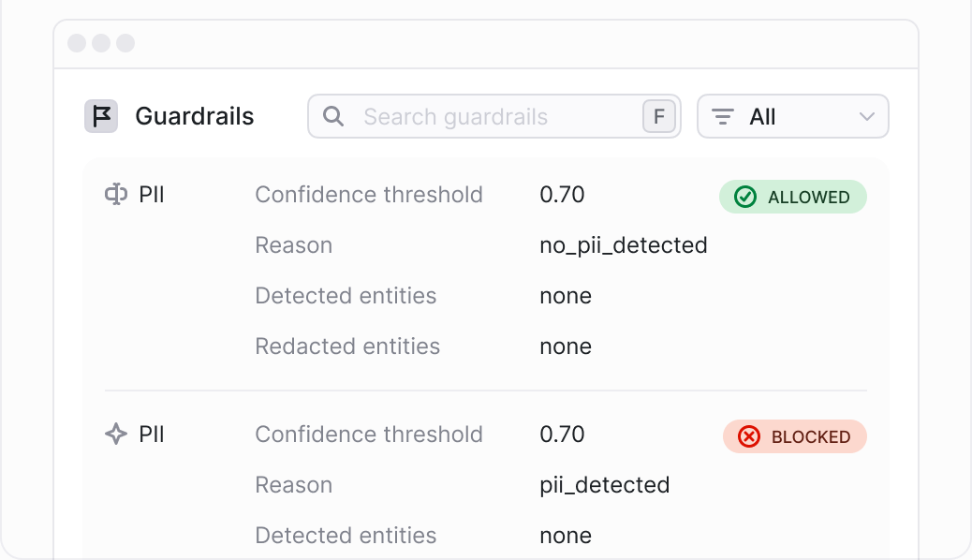This screenshot has width=972, height=560.
Task: Select the no_pii_detected reason value
Action: [624, 245]
